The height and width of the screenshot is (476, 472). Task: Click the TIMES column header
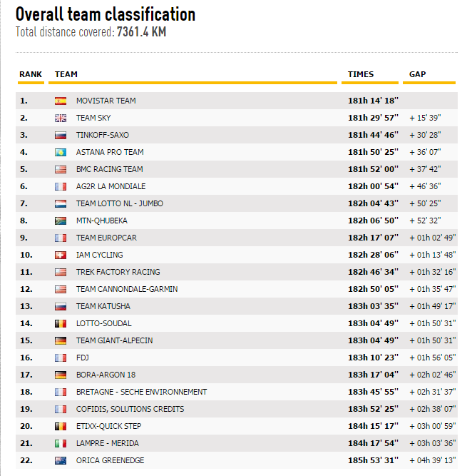360,74
